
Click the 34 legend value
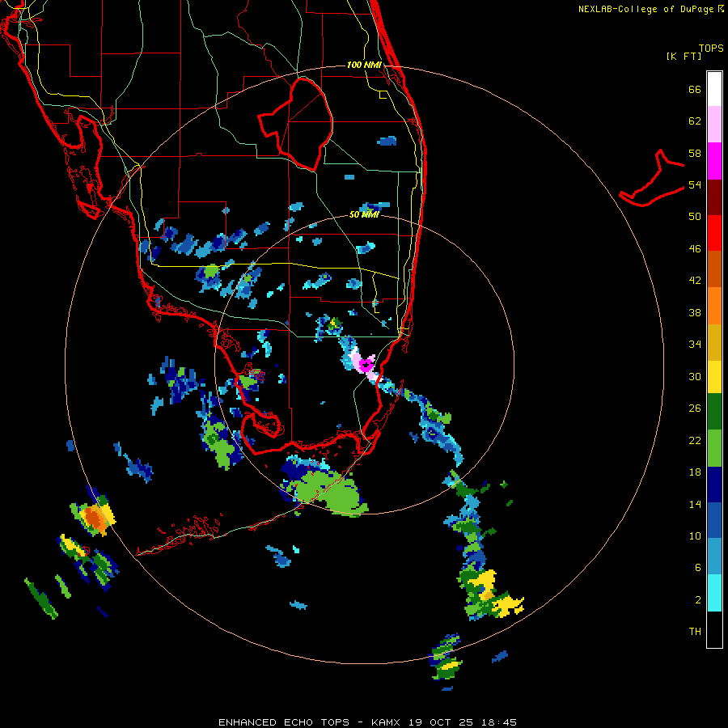695,345
